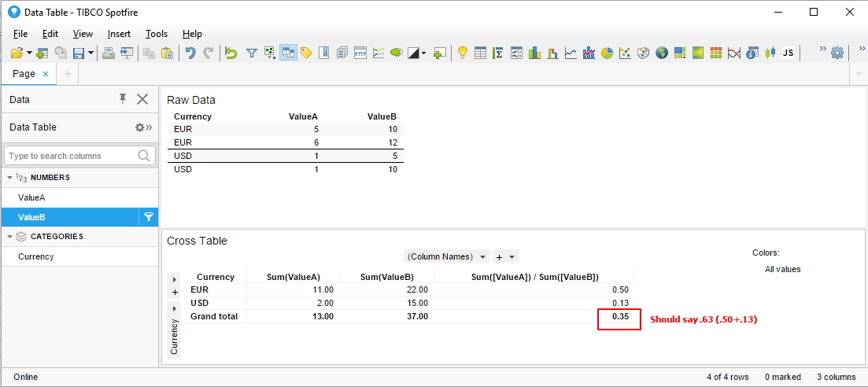
Task: Collapse the CATEGORIES column group
Action: click(10, 237)
